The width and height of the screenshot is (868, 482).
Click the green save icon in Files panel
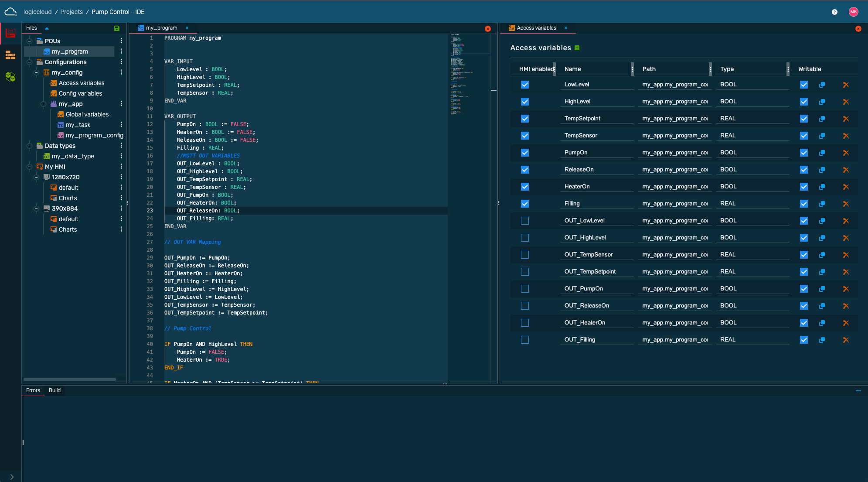pyautogui.click(x=116, y=28)
